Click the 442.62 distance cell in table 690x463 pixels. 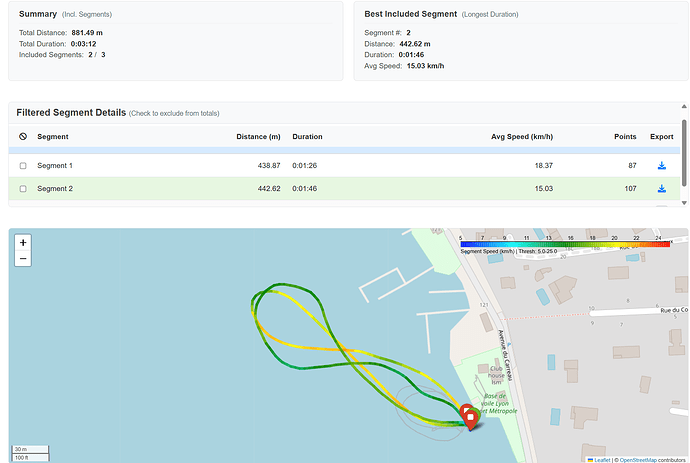coord(269,188)
